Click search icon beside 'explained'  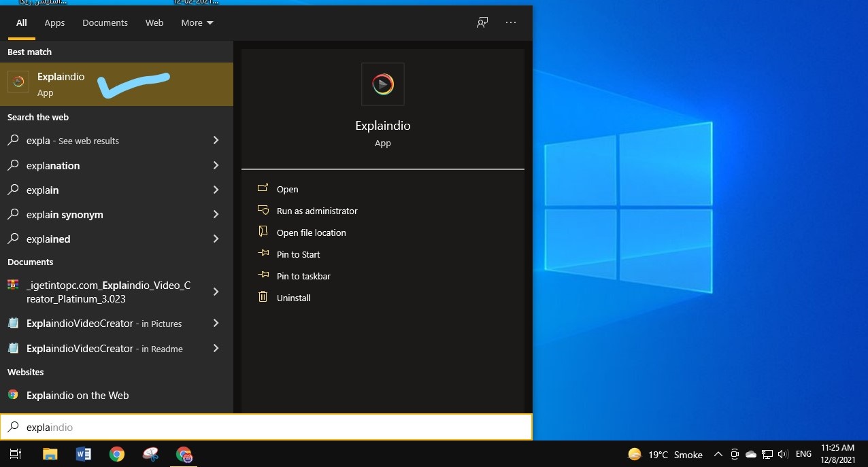point(13,239)
